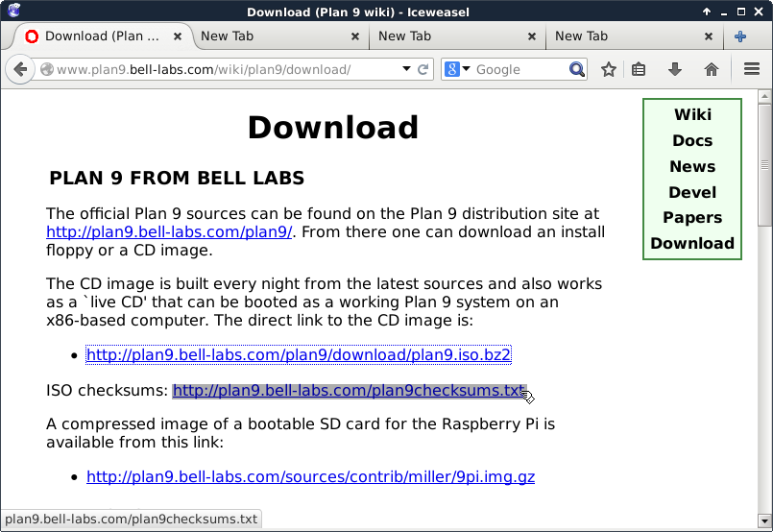Open the 9pi.img.gz Raspberry Pi link
Viewport: 773px width, 532px height.
310,476
